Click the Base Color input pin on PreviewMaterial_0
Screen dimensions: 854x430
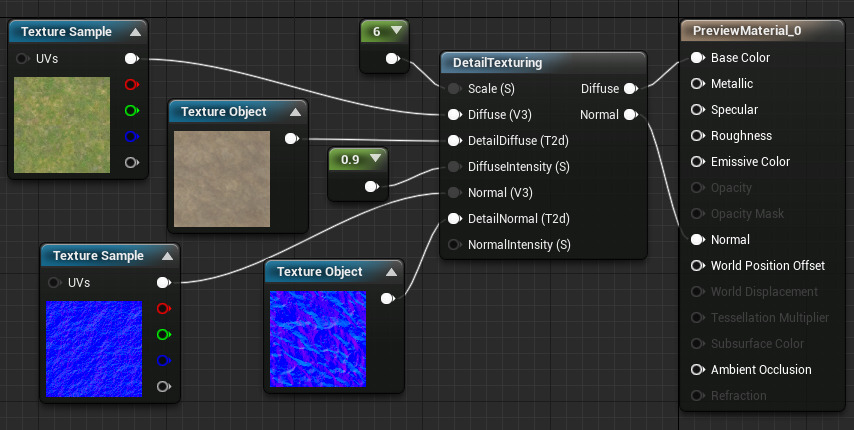click(696, 58)
